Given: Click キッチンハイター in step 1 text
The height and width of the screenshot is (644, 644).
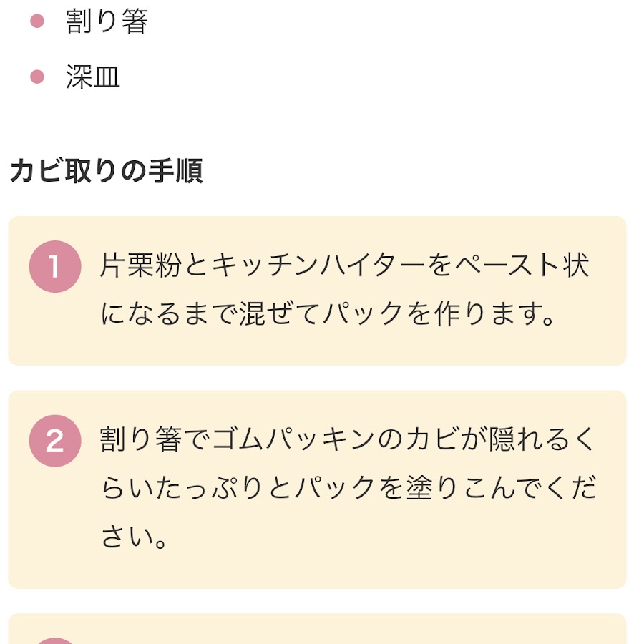Looking at the screenshot, I should pyautogui.click(x=318, y=265).
